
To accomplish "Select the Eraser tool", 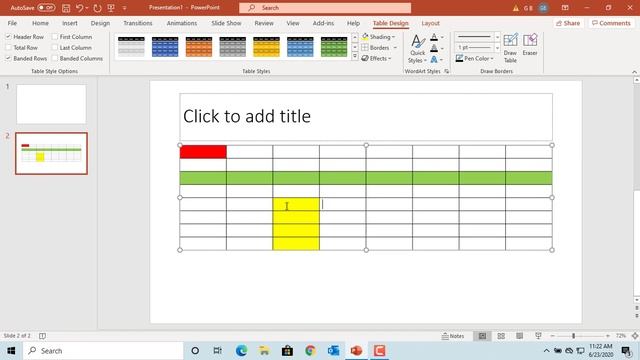I will coord(530,44).
